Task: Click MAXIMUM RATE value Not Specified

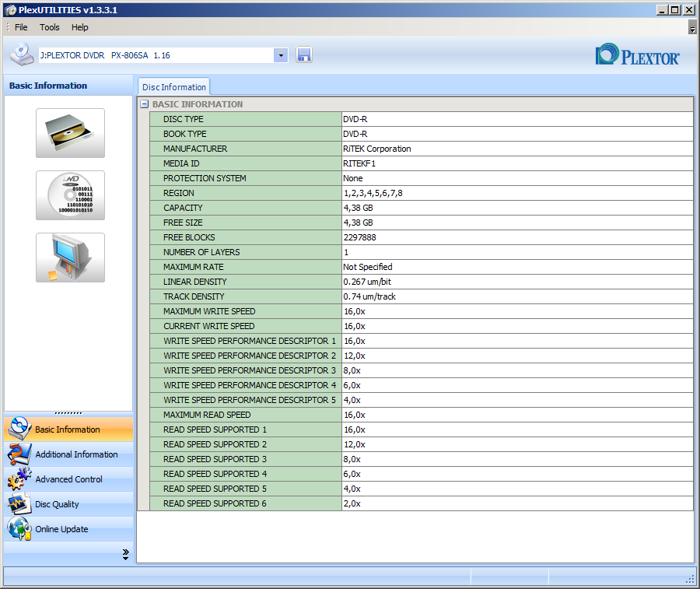Action: pos(367,267)
